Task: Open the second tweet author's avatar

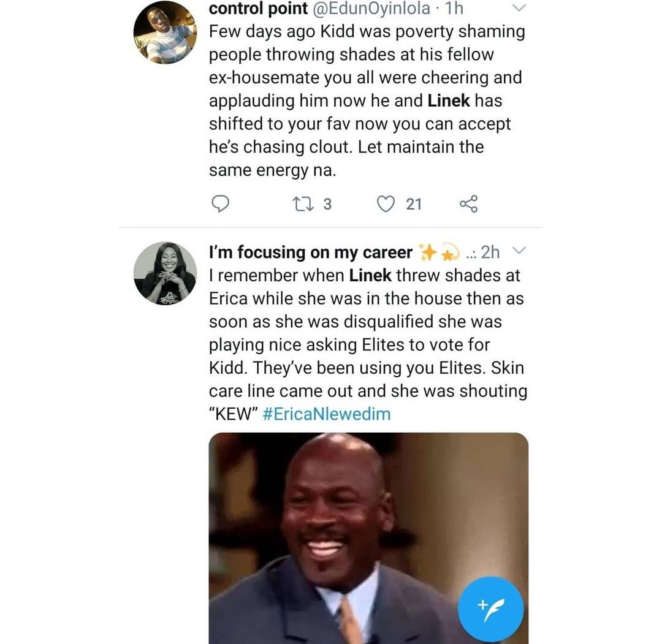Action: 165,273
